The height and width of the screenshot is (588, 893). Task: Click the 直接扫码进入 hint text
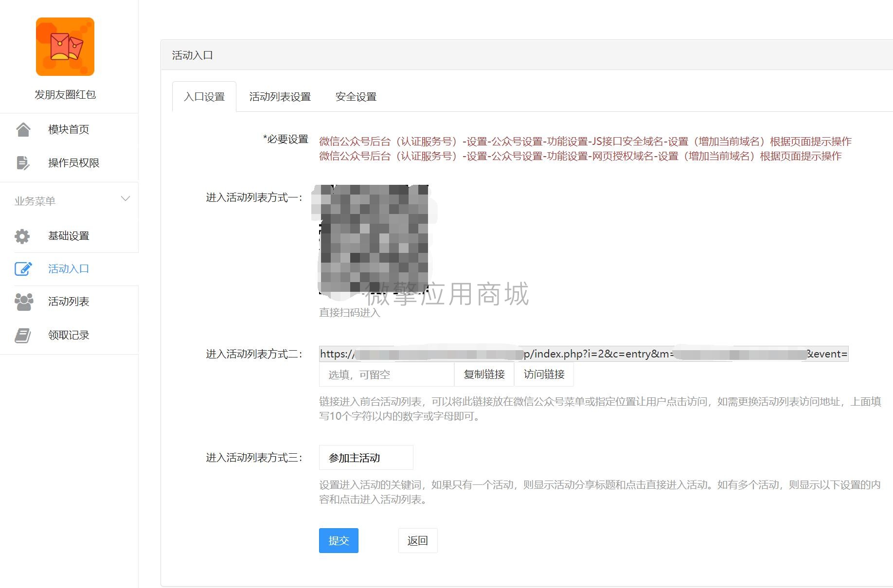coord(350,313)
